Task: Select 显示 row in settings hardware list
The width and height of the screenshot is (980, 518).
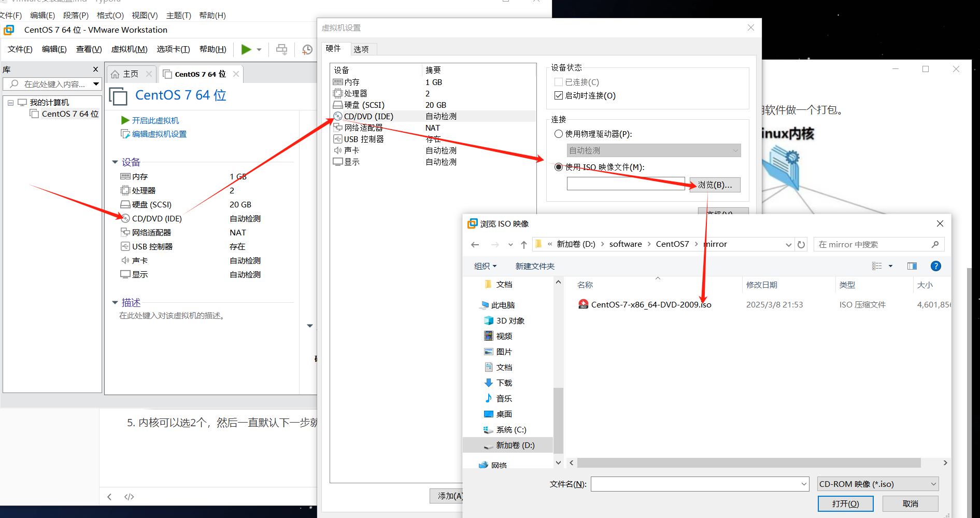Action: (433, 162)
